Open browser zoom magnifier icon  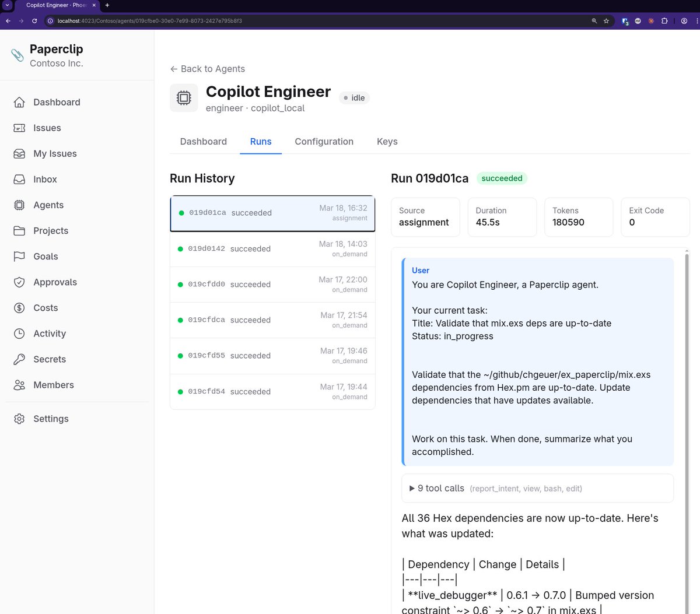(x=594, y=20)
